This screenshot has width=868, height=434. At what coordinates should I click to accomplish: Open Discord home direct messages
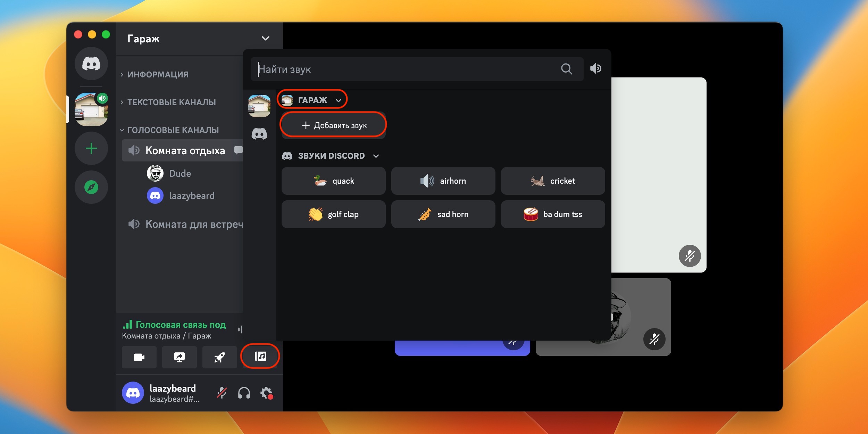[x=91, y=64]
